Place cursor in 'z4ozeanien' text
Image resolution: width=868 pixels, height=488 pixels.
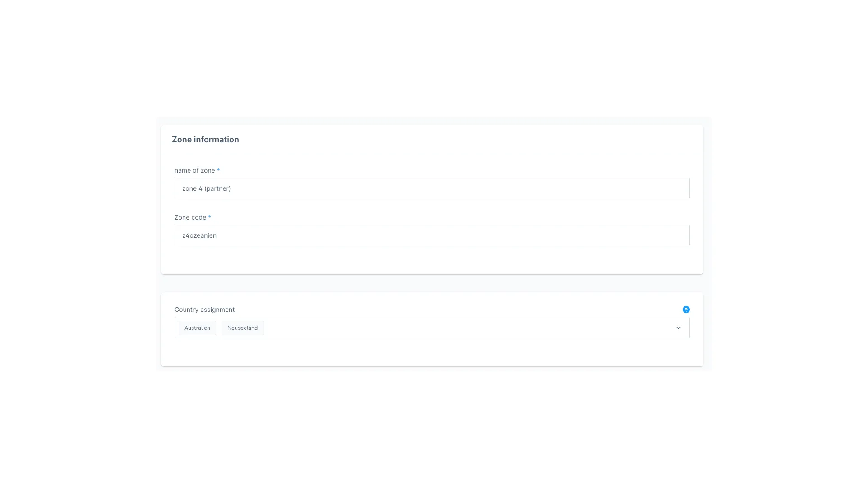(199, 235)
